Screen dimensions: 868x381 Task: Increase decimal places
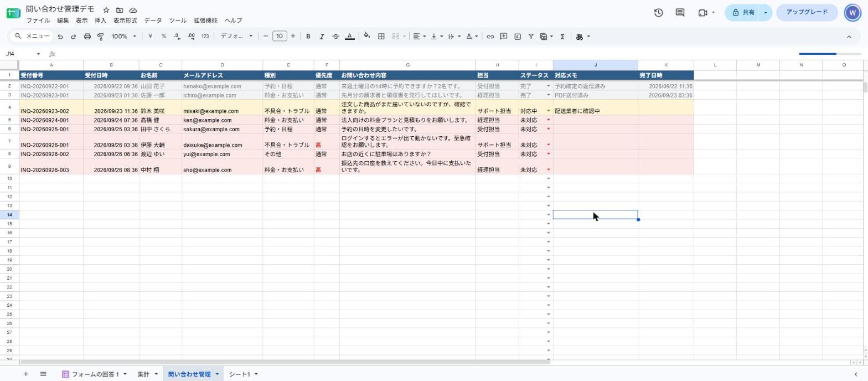[x=191, y=37]
